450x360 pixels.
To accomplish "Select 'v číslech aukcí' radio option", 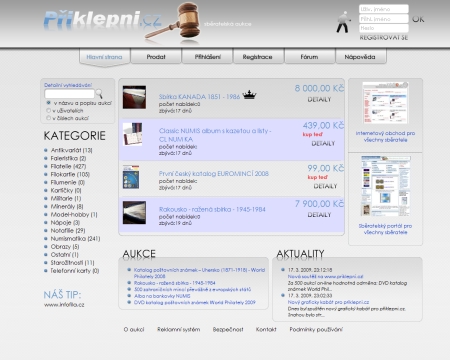I will 49,118.
